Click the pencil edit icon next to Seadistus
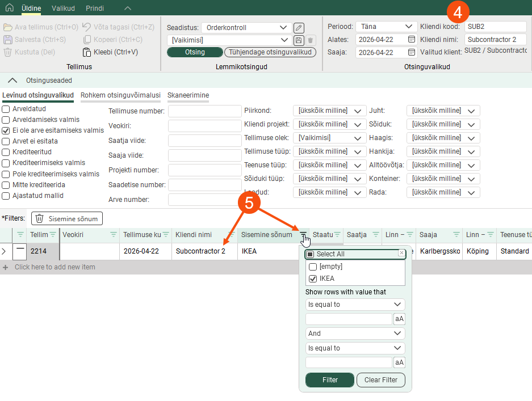The width and height of the screenshot is (532, 401). click(x=299, y=28)
